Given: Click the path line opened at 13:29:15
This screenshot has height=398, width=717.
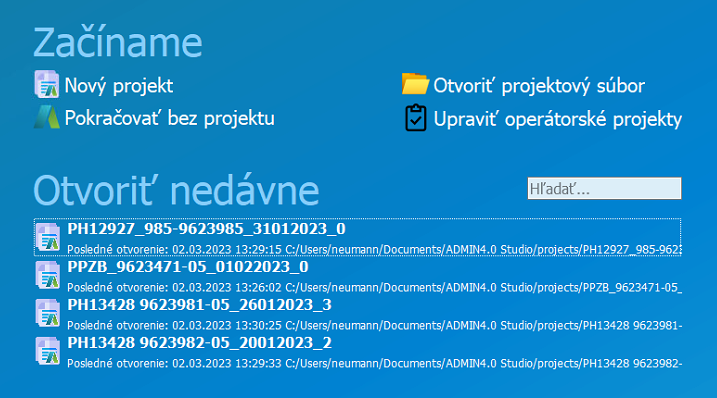Looking at the screenshot, I should [375, 250].
